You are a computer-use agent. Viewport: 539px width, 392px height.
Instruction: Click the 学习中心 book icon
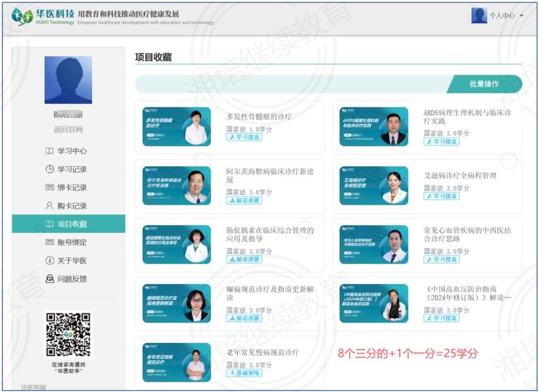[49, 151]
